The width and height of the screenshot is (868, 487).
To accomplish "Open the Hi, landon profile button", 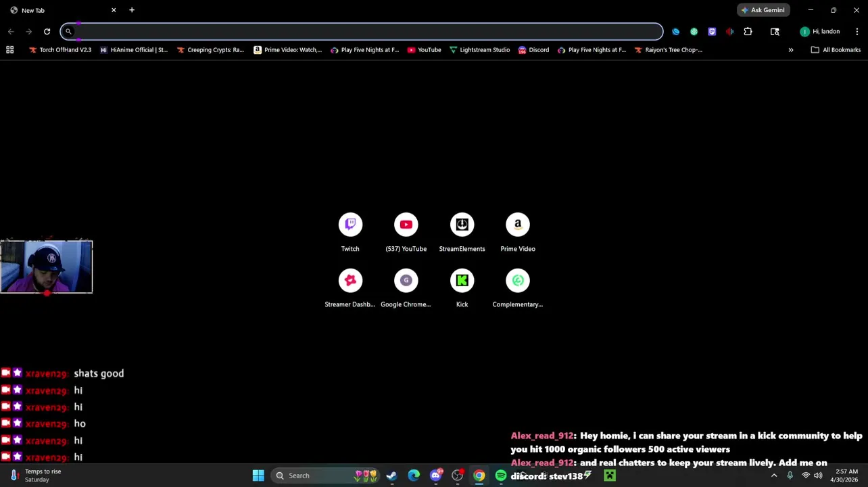I will 819,31.
